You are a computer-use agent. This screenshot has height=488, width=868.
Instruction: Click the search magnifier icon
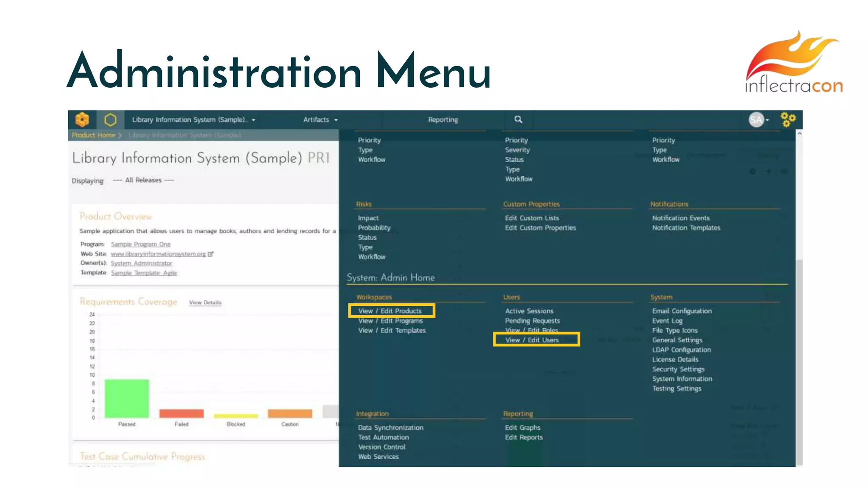point(518,119)
